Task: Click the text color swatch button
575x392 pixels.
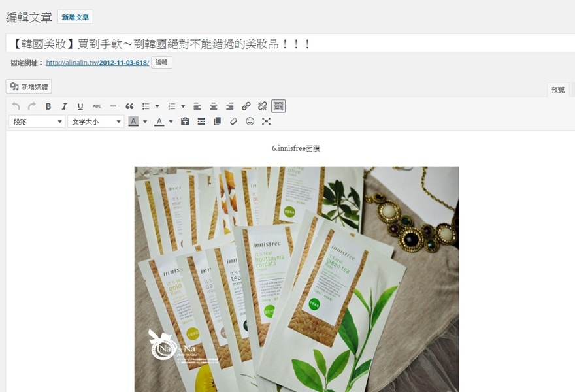Action: (x=159, y=122)
